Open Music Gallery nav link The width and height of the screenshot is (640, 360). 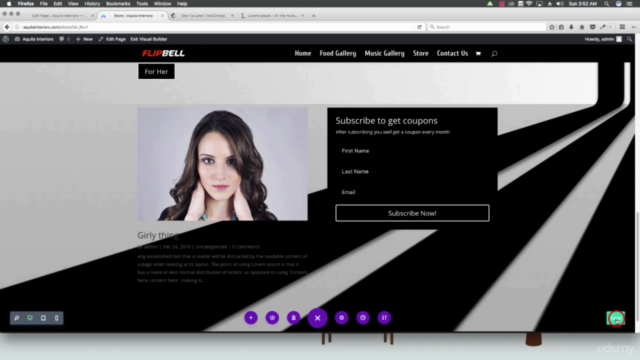[x=384, y=53]
